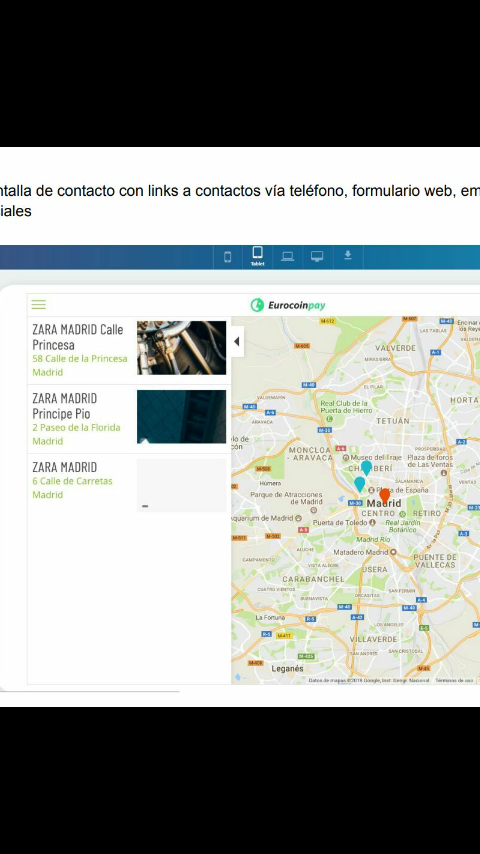Select the lower teal map marker
The width and height of the screenshot is (480, 854).
pos(360,484)
